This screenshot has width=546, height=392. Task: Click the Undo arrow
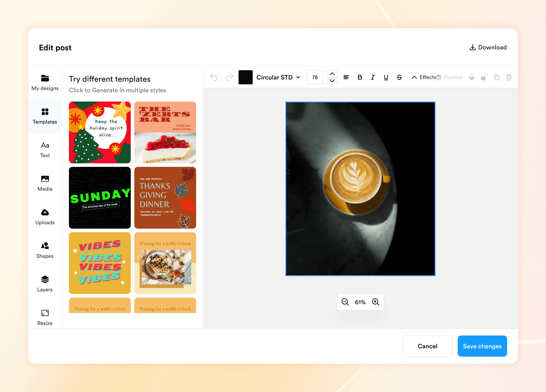pyautogui.click(x=214, y=77)
